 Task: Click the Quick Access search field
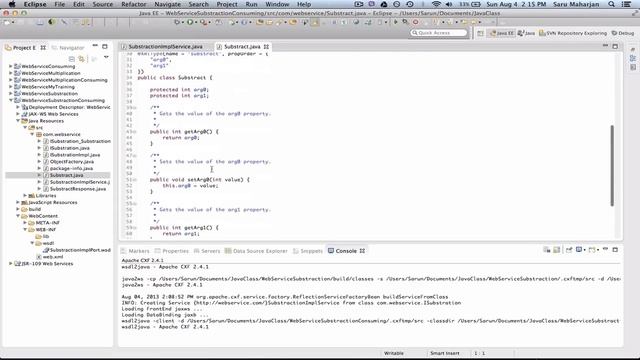[439, 33]
